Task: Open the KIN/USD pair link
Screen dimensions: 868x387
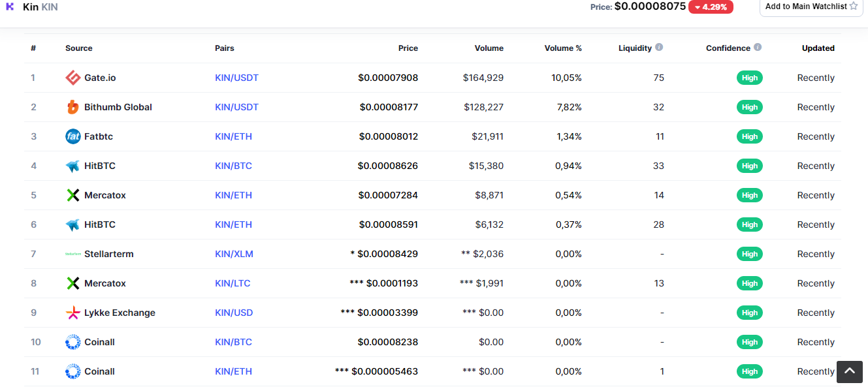Action: [x=234, y=313]
